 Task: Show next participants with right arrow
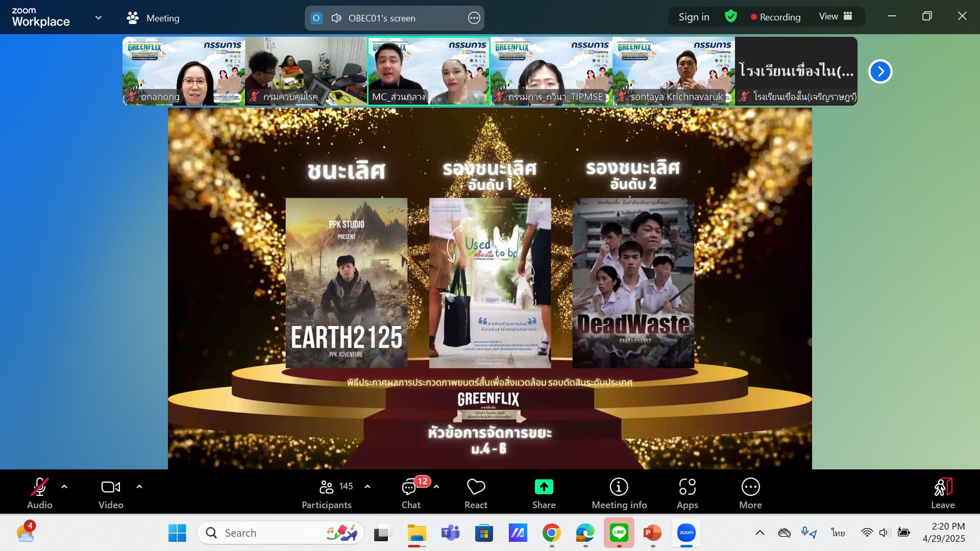point(880,71)
